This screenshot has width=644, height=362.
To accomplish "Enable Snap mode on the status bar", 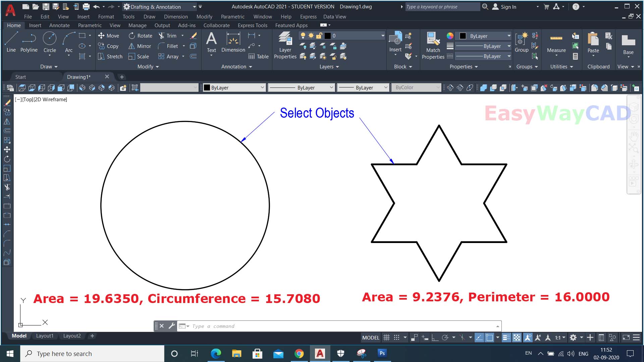I will (x=397, y=338).
